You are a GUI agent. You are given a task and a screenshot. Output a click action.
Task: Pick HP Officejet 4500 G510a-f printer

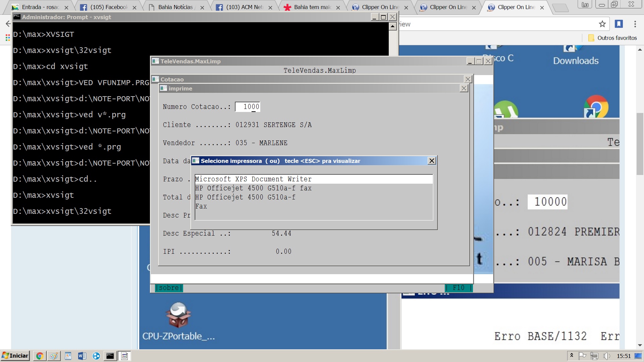point(245,197)
